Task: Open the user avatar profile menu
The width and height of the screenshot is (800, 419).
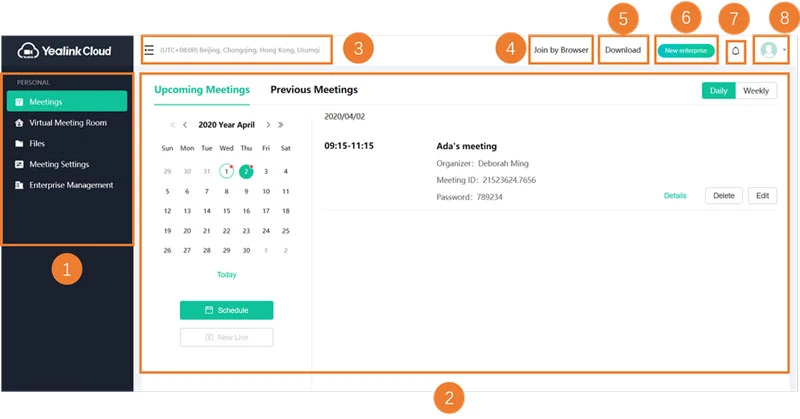Action: coord(769,50)
